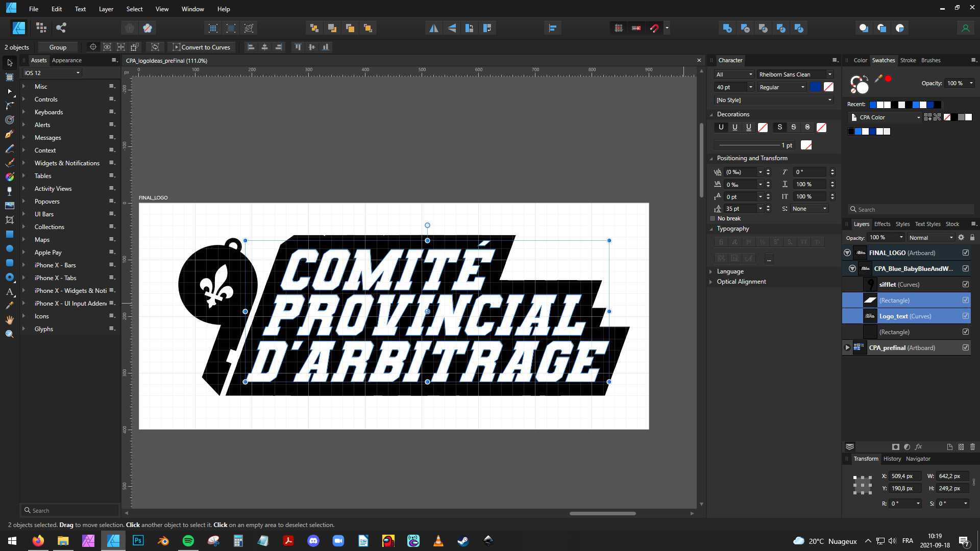Switch to the Text Styles tab

927,224
